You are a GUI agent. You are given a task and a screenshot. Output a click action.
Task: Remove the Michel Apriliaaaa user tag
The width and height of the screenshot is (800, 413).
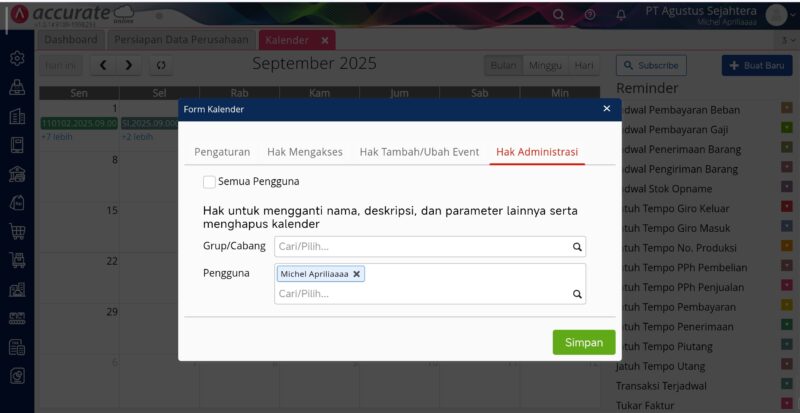[x=357, y=274]
